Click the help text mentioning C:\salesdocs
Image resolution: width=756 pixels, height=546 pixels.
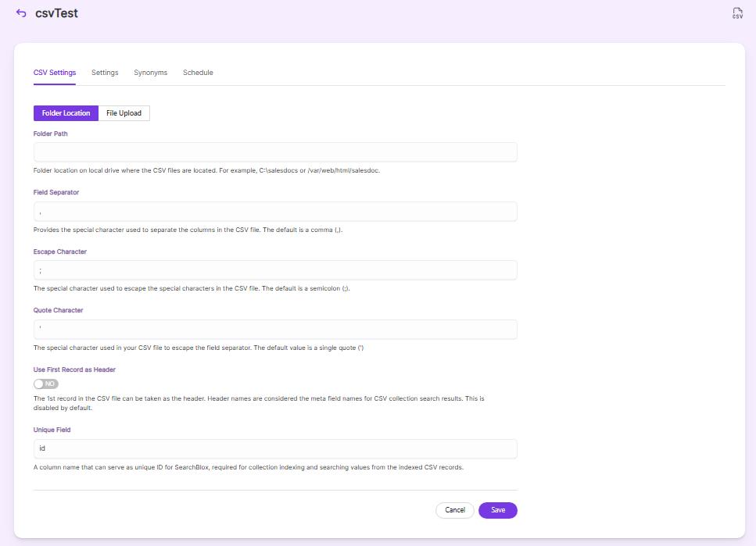[206, 170]
